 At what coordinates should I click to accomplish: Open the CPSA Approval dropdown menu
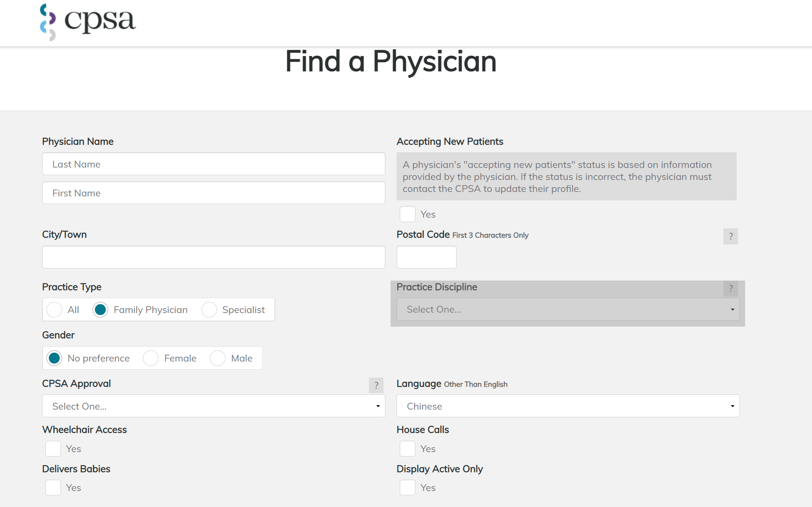(212, 406)
